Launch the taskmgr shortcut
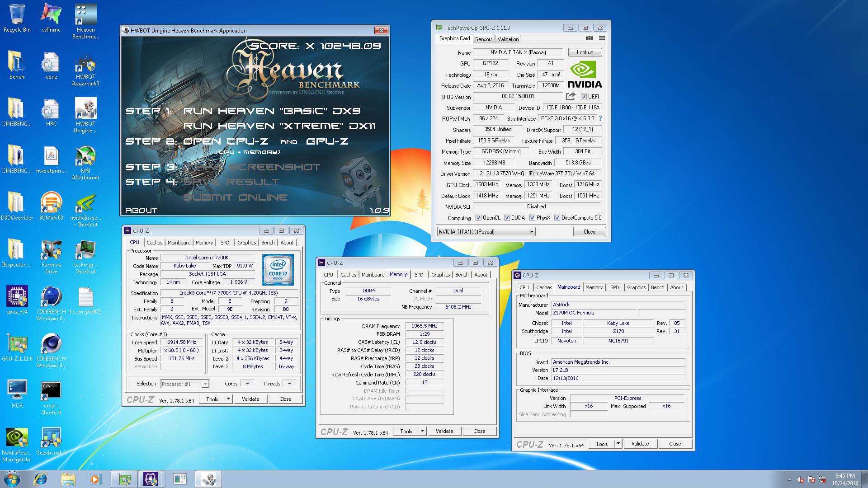Image resolution: width=868 pixels, height=488 pixels. 85,257
